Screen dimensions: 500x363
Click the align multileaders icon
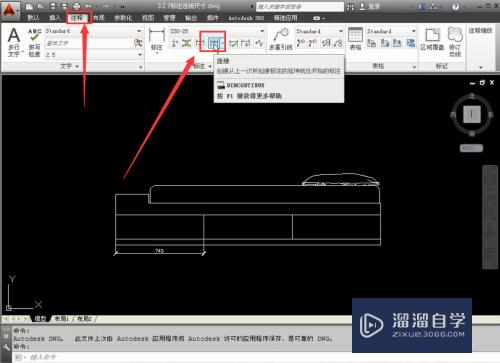point(326,43)
